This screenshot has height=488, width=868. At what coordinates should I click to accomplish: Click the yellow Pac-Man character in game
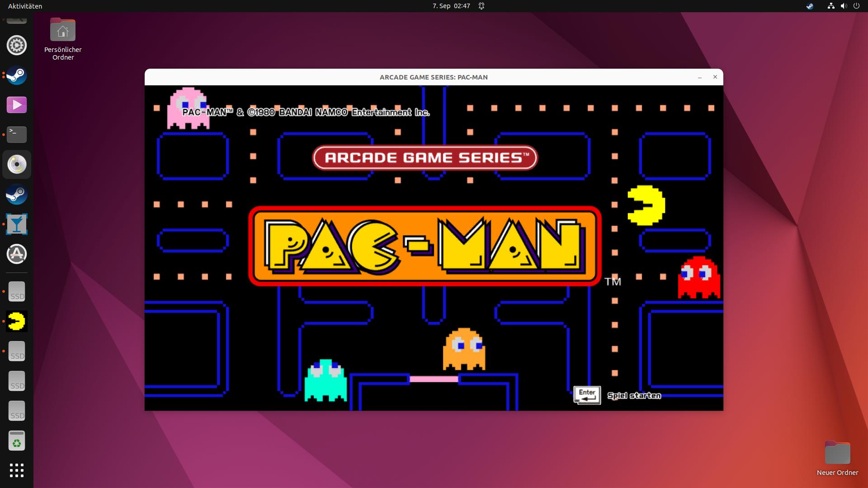pyautogui.click(x=646, y=205)
